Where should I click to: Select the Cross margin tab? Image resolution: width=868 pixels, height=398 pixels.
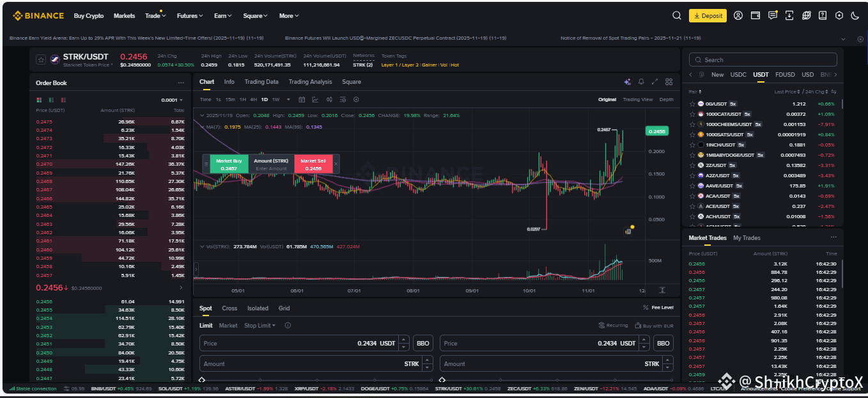[229, 308]
